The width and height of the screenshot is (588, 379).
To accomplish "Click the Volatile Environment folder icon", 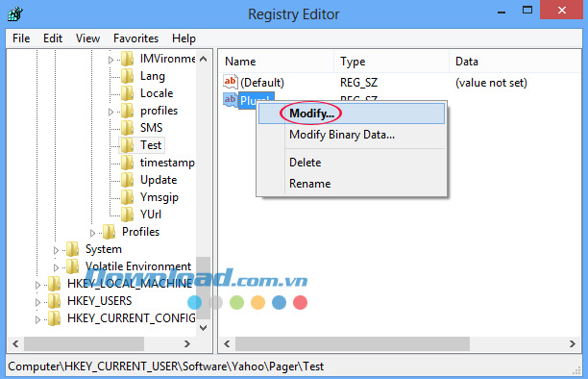I will click(72, 266).
